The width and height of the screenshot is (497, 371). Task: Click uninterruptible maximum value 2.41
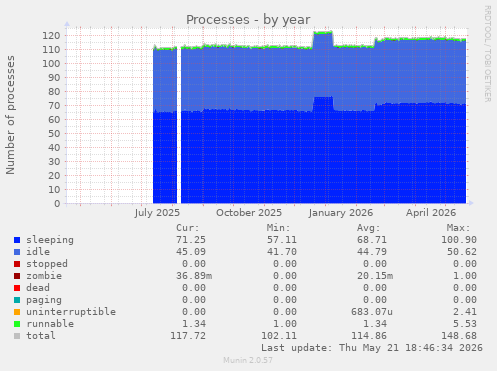click(x=465, y=312)
